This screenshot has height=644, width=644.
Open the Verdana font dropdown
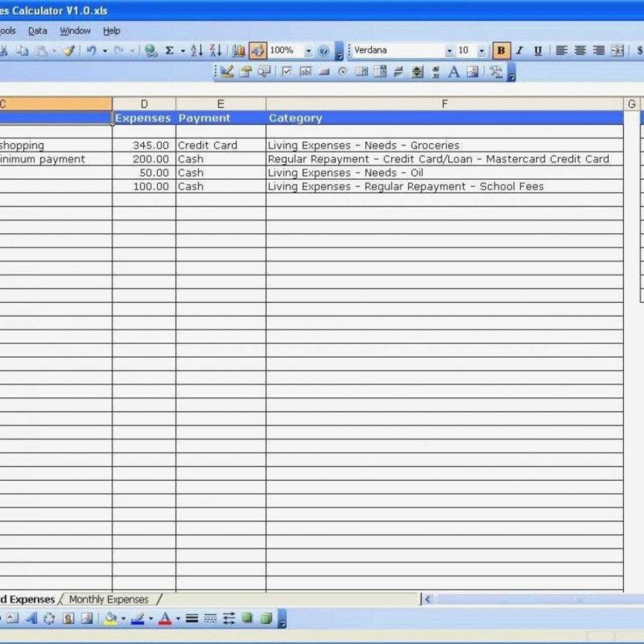point(449,49)
